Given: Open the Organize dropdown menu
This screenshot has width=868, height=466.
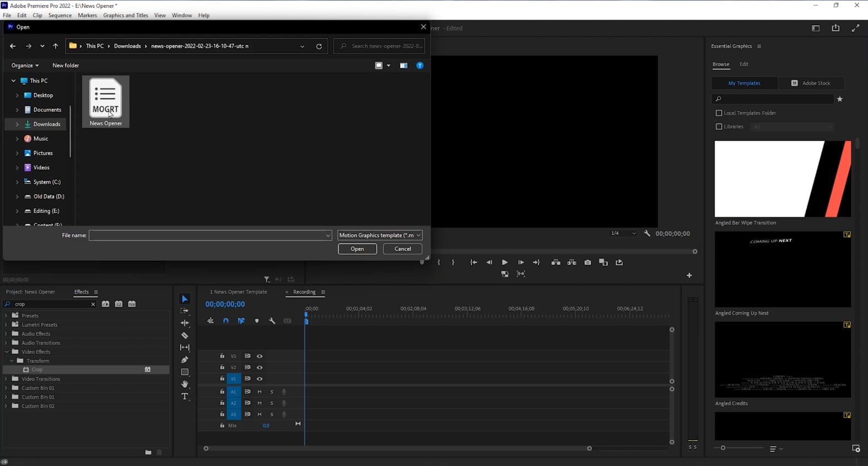Looking at the screenshot, I should click(x=25, y=65).
